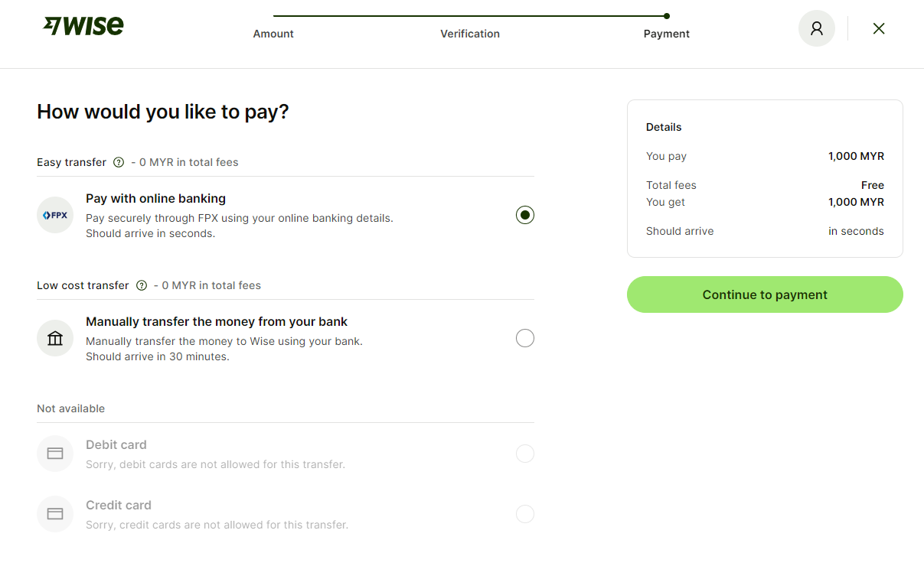Screen dimensions: 924x566
Task: Click the Wise logo
Action: click(x=83, y=26)
